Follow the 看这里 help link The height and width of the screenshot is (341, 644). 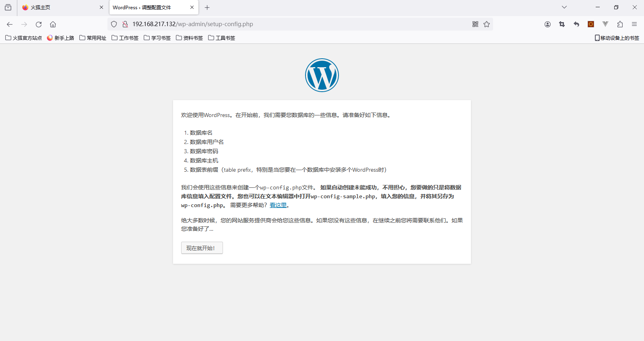click(278, 205)
